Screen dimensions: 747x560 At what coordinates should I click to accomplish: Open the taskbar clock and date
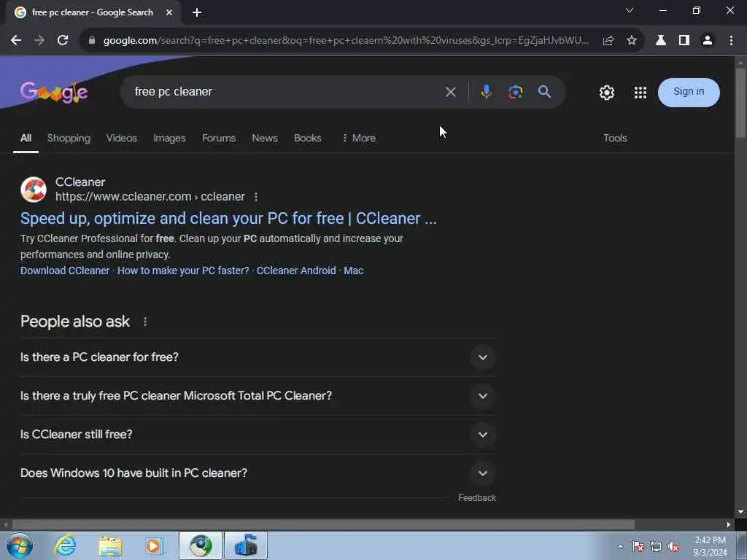710,546
